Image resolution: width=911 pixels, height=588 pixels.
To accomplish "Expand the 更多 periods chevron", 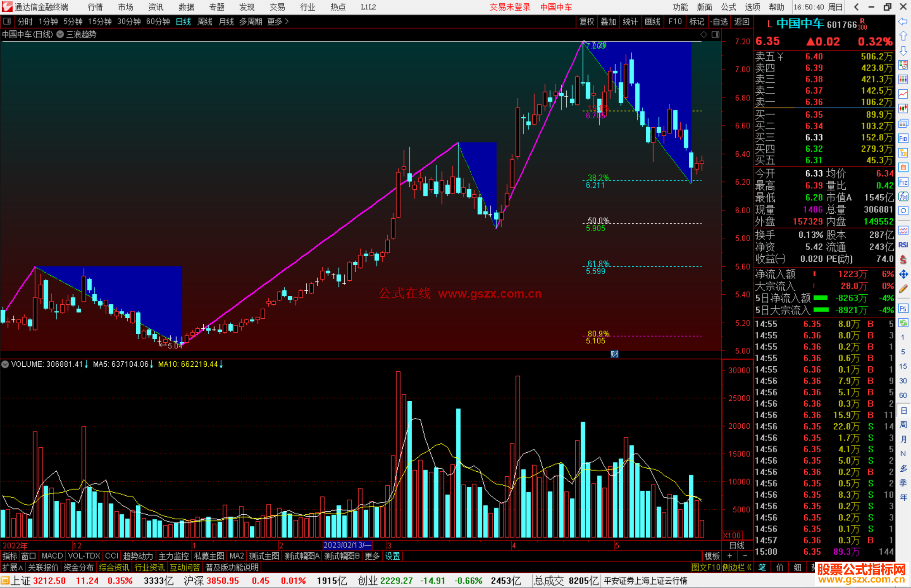I will click(x=287, y=21).
